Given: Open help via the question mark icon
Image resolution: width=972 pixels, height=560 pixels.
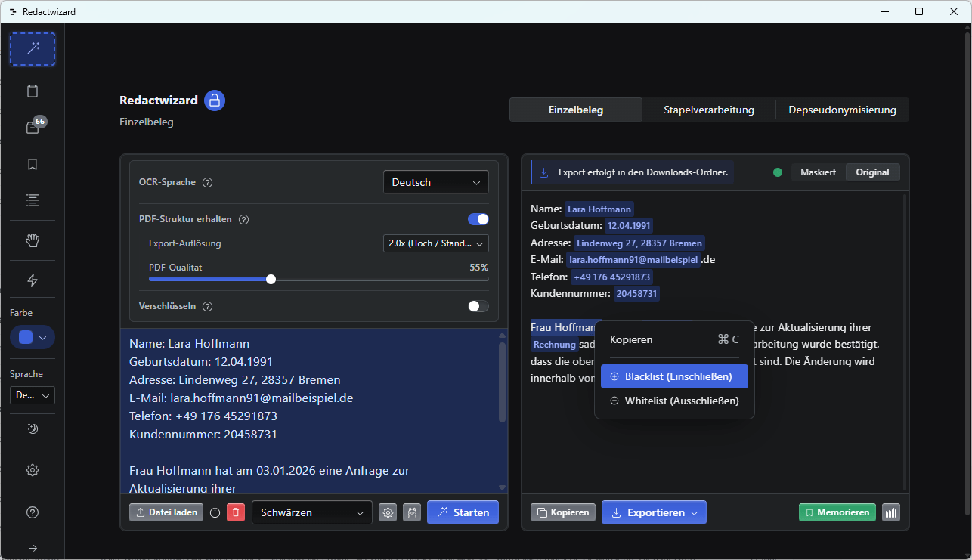Looking at the screenshot, I should [33, 512].
